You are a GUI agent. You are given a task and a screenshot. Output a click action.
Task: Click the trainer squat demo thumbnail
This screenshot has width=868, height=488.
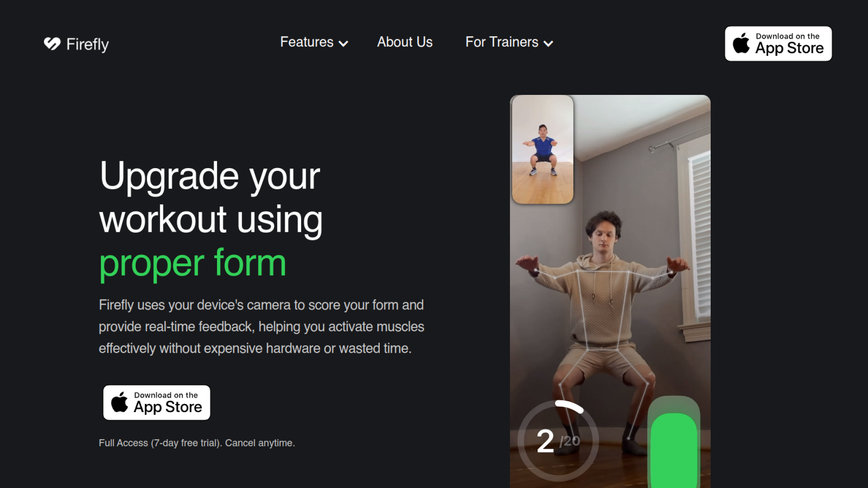pos(542,149)
